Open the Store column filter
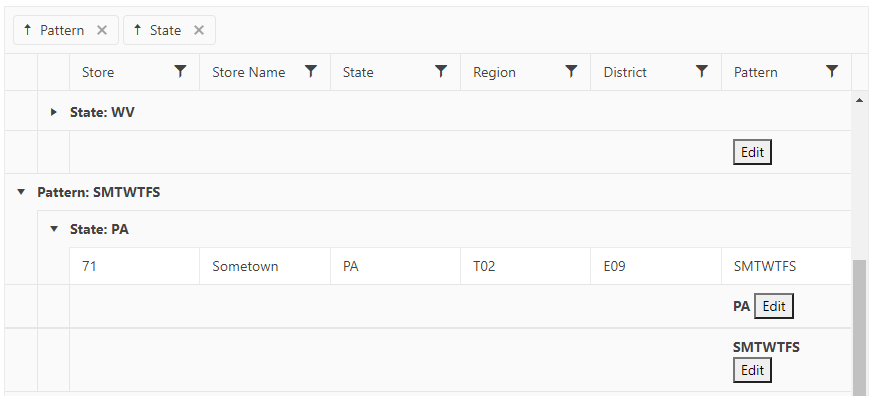This screenshot has width=876, height=396. click(x=180, y=71)
